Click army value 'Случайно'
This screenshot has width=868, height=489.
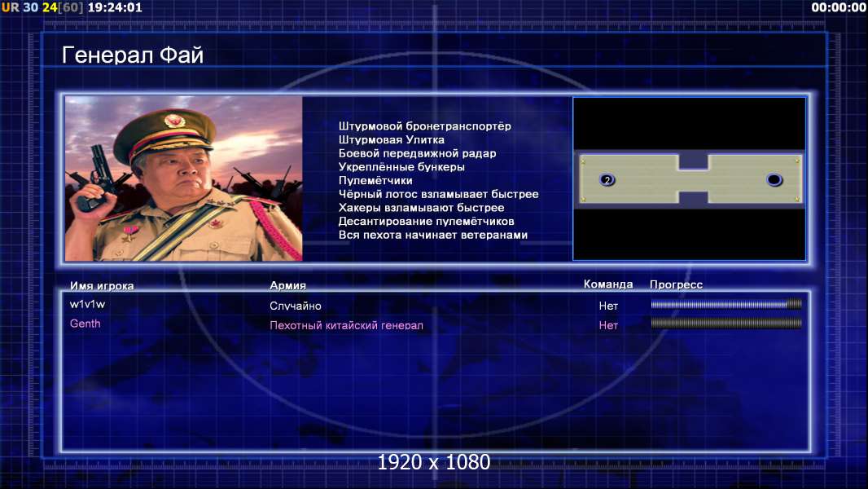click(x=296, y=306)
